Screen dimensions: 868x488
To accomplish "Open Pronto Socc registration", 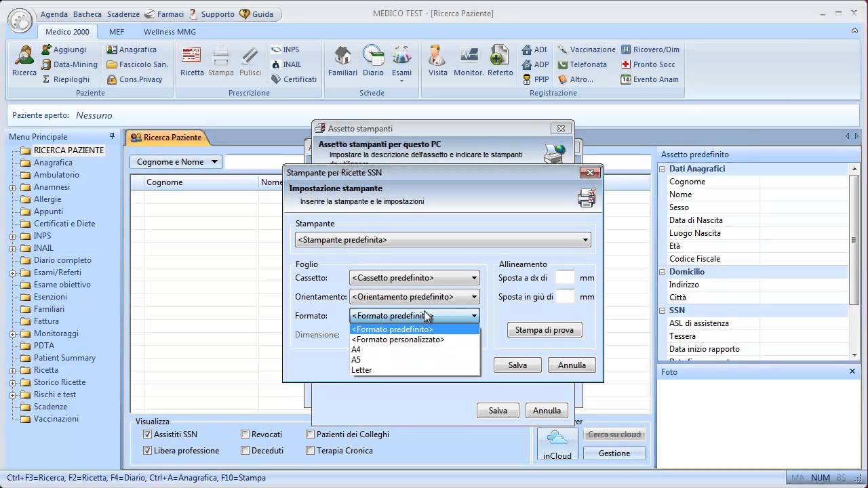I will [648, 64].
